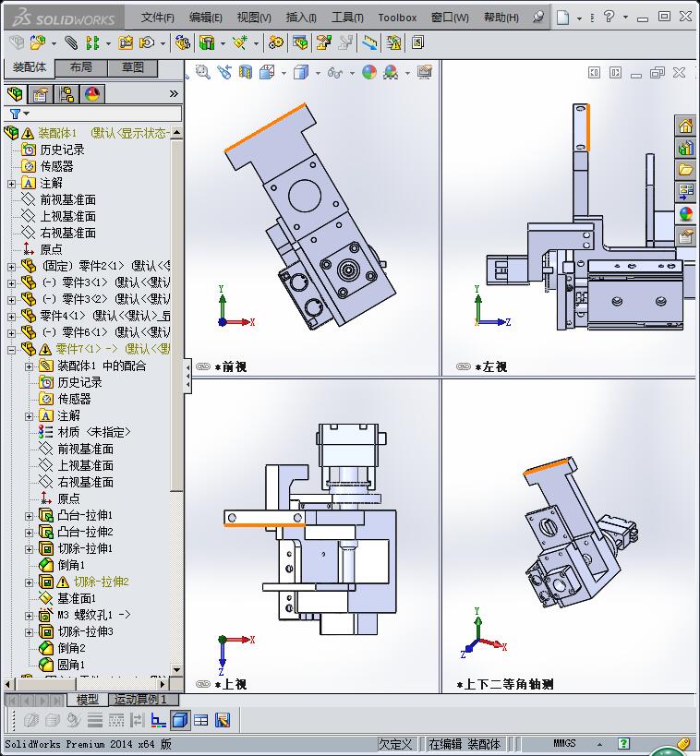Expand the M3 螺纹孔1 feature

coord(29,615)
